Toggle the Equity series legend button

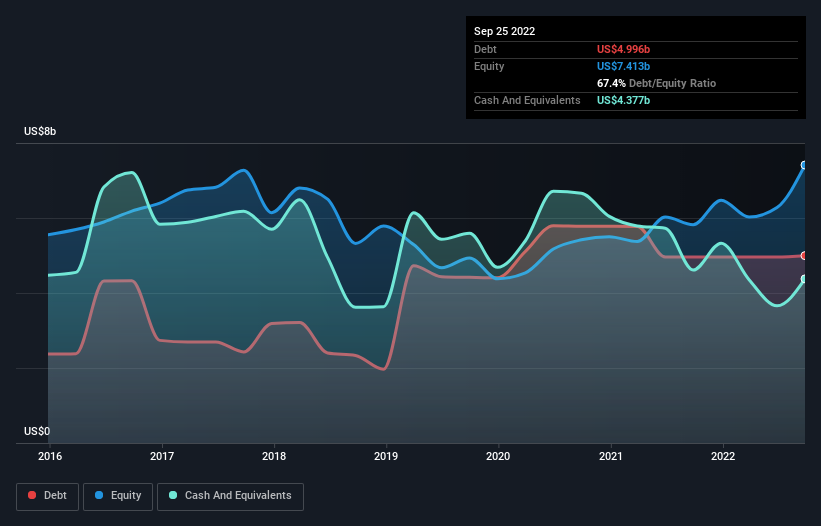point(118,496)
